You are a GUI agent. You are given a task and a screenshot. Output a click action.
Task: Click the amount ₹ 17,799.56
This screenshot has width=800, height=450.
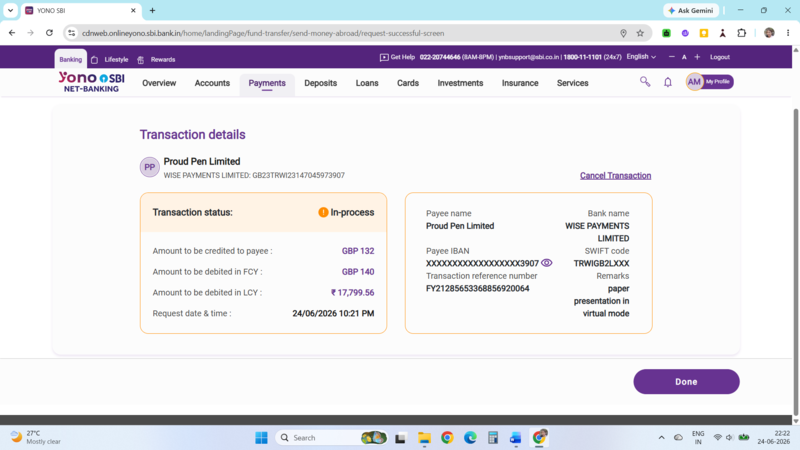[352, 293]
